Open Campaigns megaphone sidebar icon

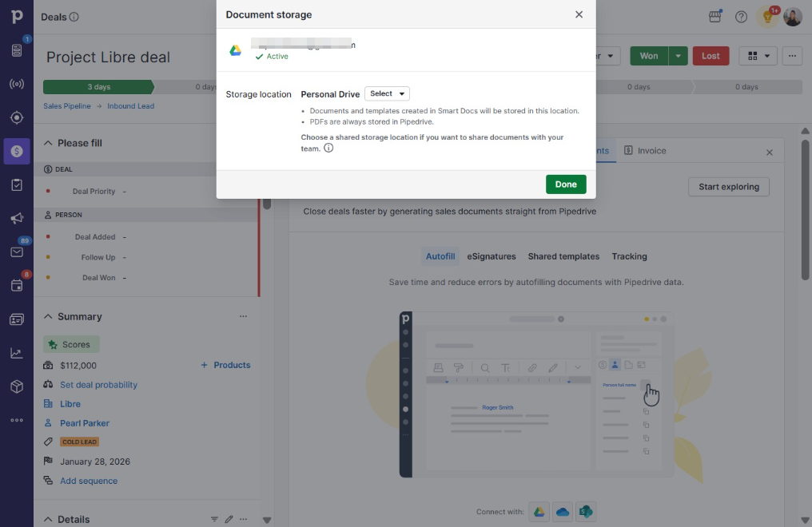pyautogui.click(x=17, y=218)
